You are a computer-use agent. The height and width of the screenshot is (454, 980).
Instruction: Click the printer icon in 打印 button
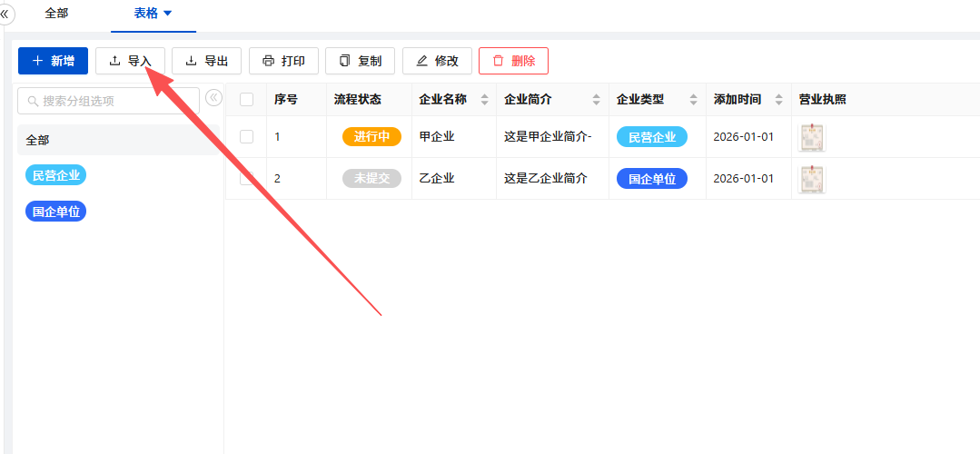[268, 61]
